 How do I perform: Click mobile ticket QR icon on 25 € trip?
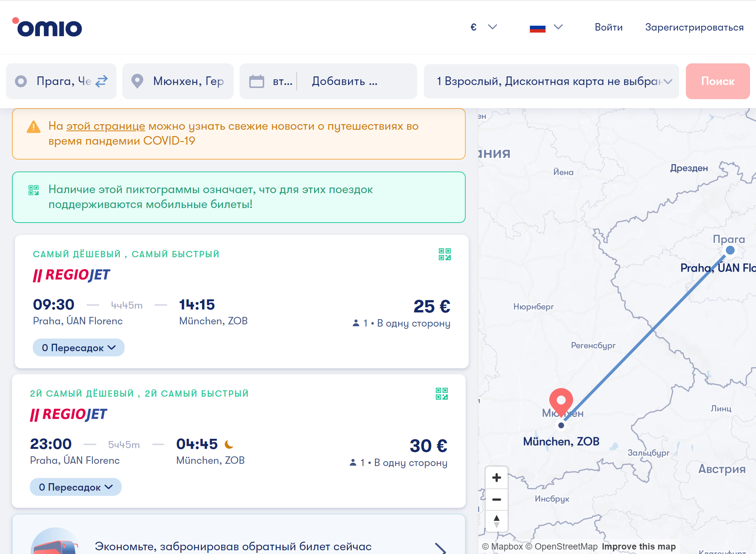point(445,254)
